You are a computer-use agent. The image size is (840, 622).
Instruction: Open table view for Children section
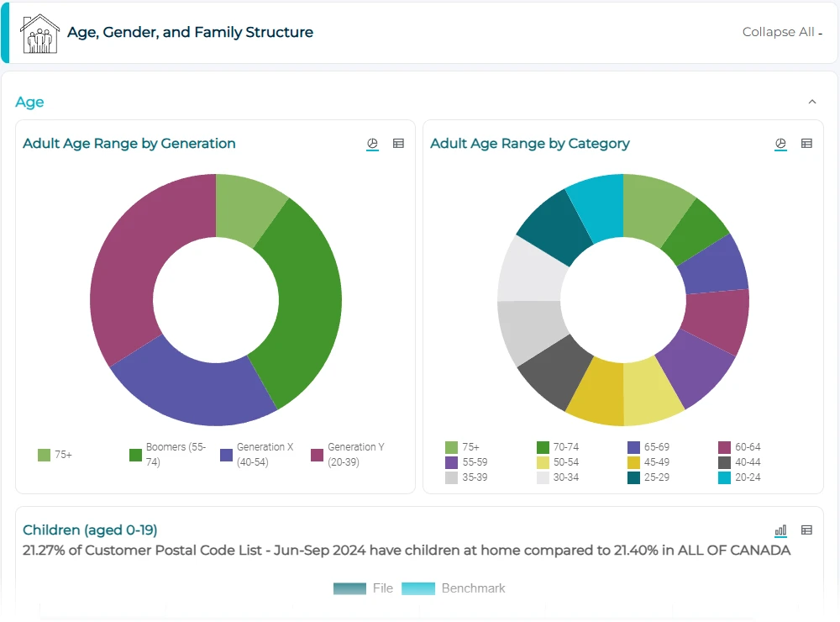point(806,530)
